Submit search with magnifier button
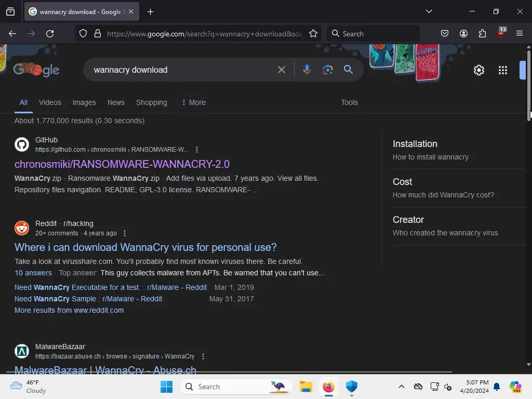 [348, 70]
